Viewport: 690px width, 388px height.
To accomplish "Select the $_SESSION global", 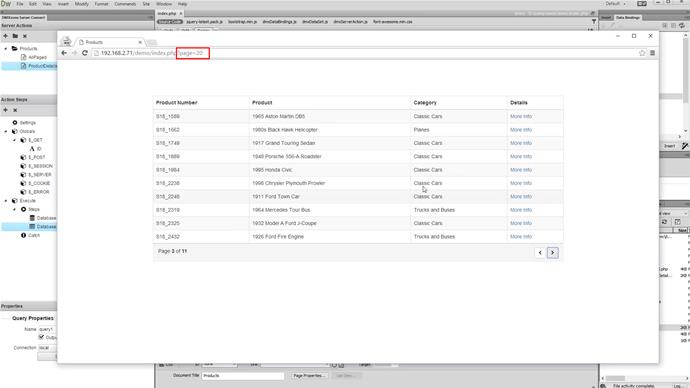I will 37,166.
